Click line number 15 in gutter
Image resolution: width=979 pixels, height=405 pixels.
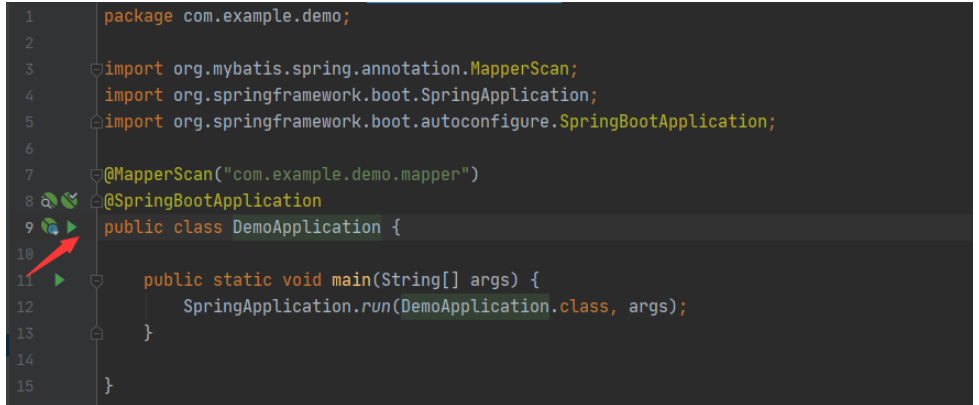click(x=25, y=386)
